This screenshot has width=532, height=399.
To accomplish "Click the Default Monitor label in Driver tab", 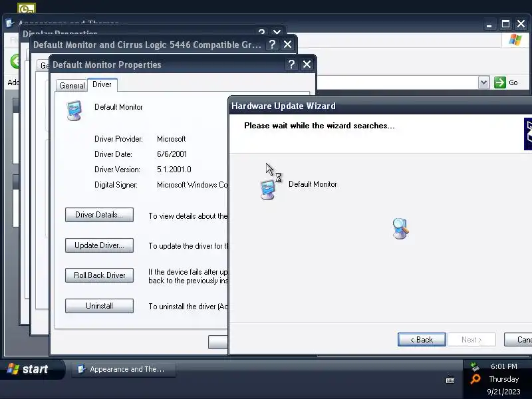I will [118, 107].
